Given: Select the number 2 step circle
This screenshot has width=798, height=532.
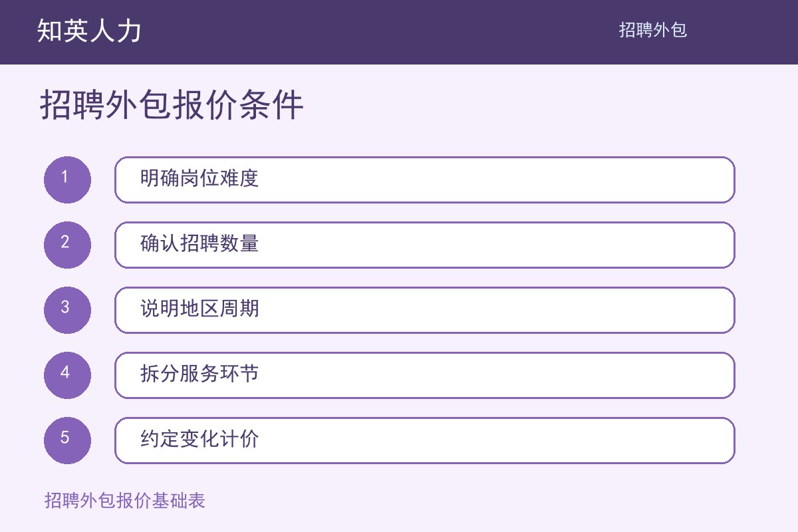Looking at the screenshot, I should [67, 245].
